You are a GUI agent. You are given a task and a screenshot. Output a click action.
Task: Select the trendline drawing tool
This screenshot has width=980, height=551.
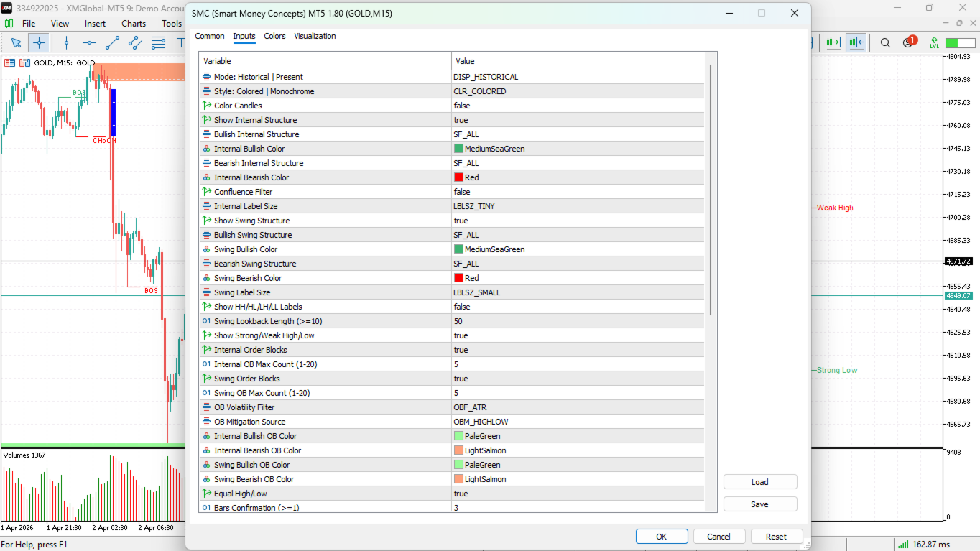pos(112,42)
